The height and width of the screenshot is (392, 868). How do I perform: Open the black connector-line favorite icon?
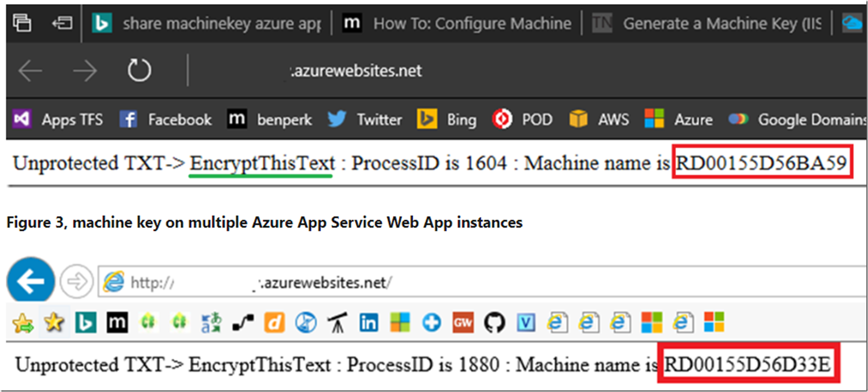point(243,323)
